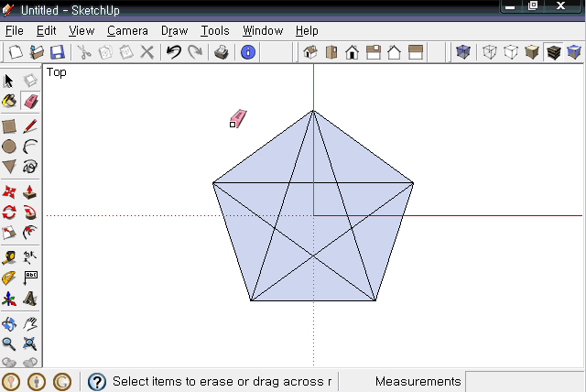
Task: Enable Monochrome face style icon
Action: [x=574, y=52]
